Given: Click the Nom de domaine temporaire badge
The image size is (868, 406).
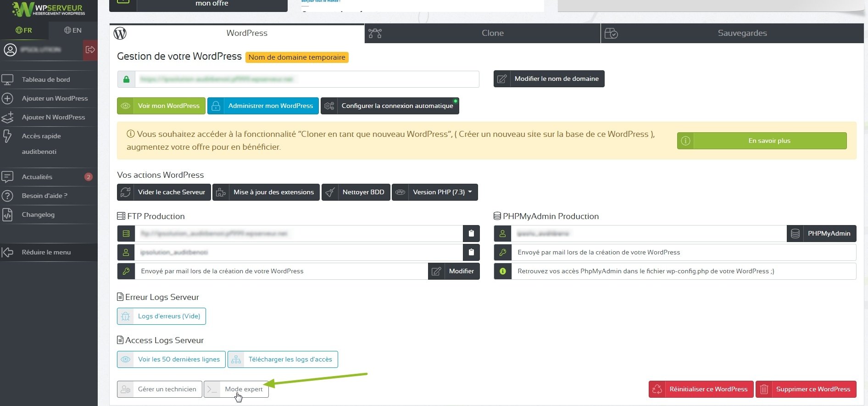Looking at the screenshot, I should pos(297,57).
